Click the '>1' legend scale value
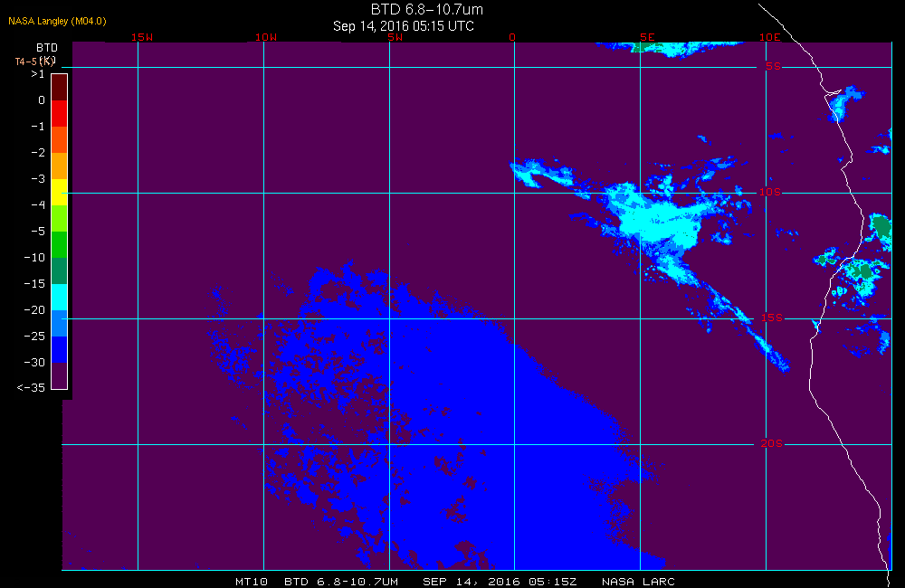The width and height of the screenshot is (905, 588). click(x=38, y=74)
